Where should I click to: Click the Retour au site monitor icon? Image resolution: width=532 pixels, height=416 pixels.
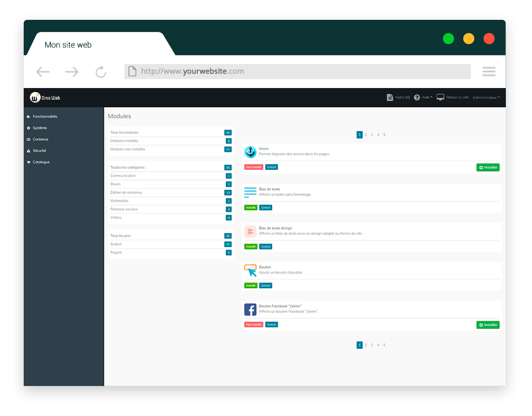point(441,97)
